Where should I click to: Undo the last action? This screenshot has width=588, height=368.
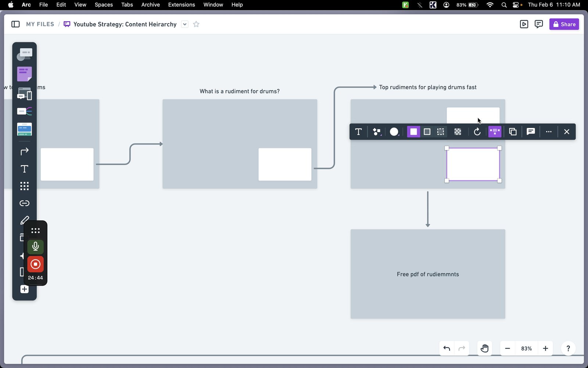[447, 348]
